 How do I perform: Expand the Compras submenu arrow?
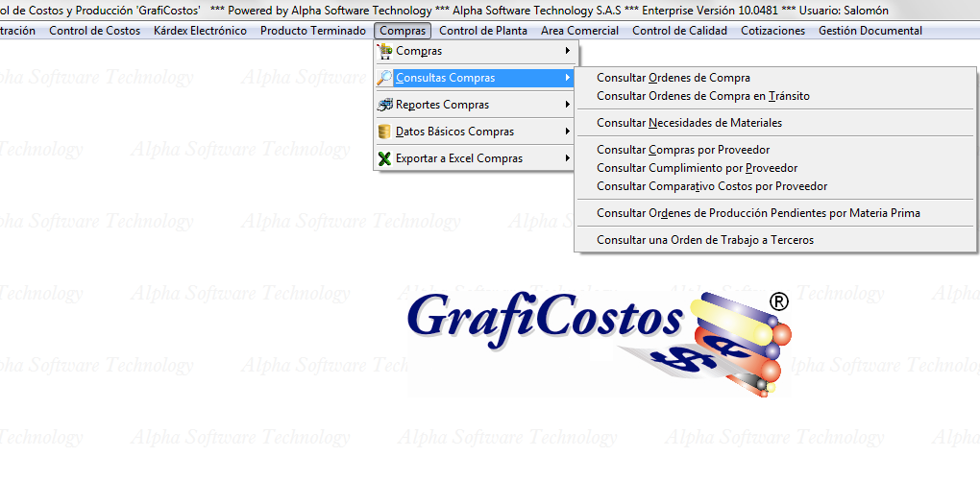[x=567, y=51]
